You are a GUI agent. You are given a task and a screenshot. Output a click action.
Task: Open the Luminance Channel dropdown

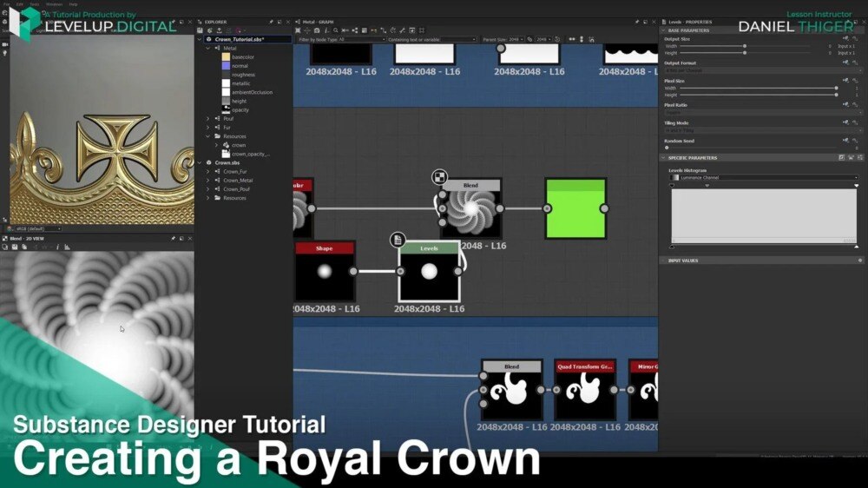tap(764, 177)
